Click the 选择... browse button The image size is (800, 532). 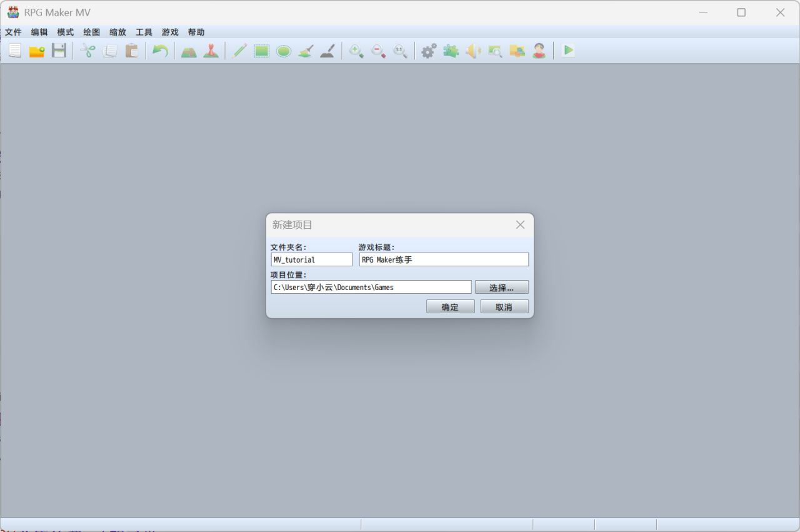[x=501, y=288]
